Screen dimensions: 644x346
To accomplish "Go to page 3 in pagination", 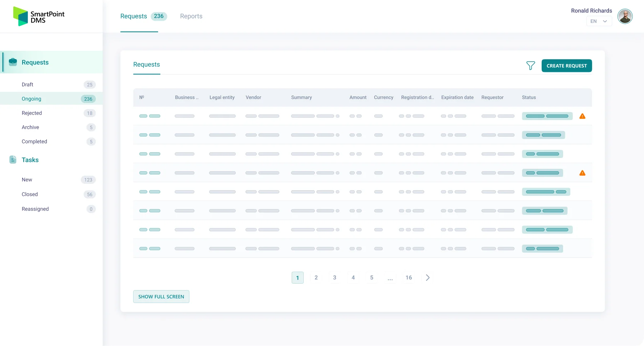I will pyautogui.click(x=335, y=278).
